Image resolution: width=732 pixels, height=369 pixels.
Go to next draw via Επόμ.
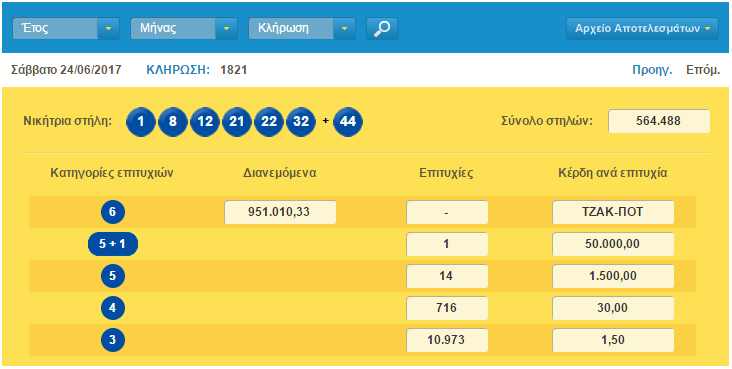[703, 70]
